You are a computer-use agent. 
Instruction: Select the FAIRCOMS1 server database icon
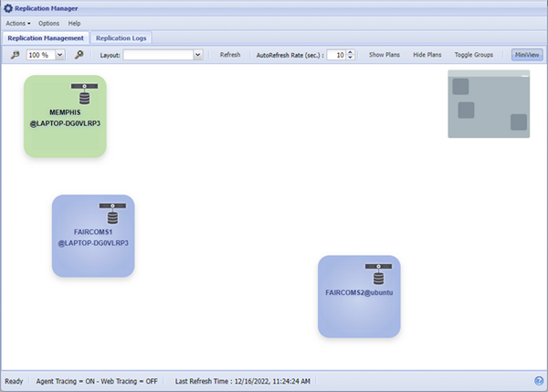click(112, 213)
